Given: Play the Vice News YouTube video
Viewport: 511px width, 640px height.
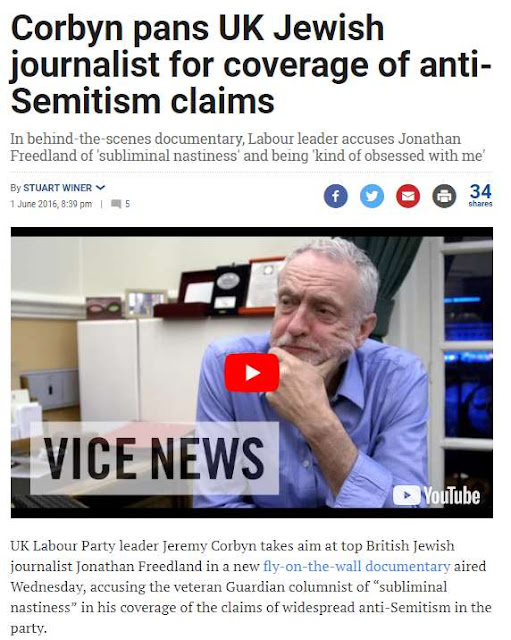Looking at the screenshot, I should (x=252, y=373).
